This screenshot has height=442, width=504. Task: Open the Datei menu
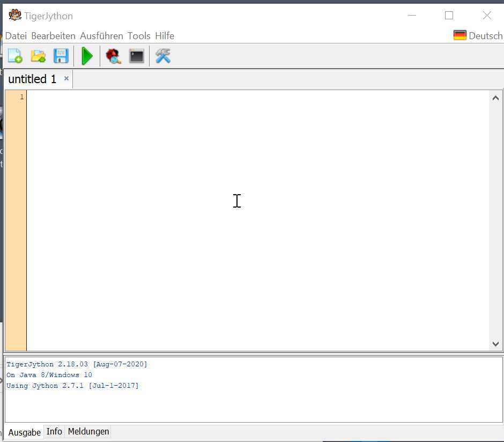click(16, 36)
